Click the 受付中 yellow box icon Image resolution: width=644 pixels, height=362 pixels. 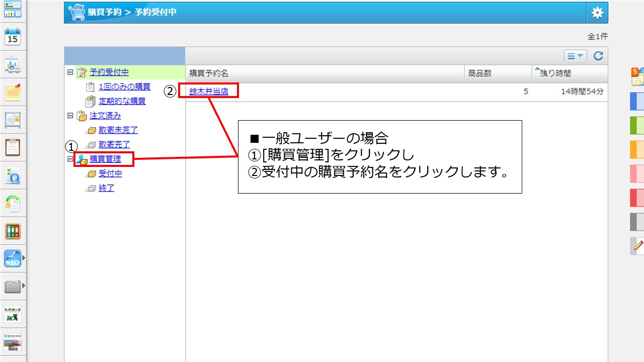tap(91, 174)
